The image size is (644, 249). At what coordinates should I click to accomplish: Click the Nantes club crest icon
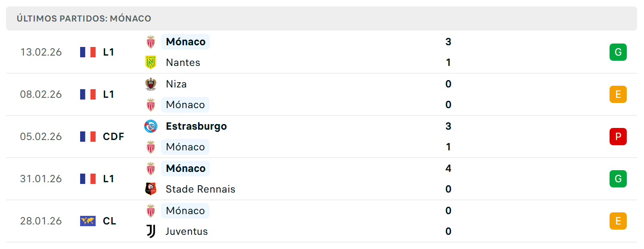click(151, 62)
